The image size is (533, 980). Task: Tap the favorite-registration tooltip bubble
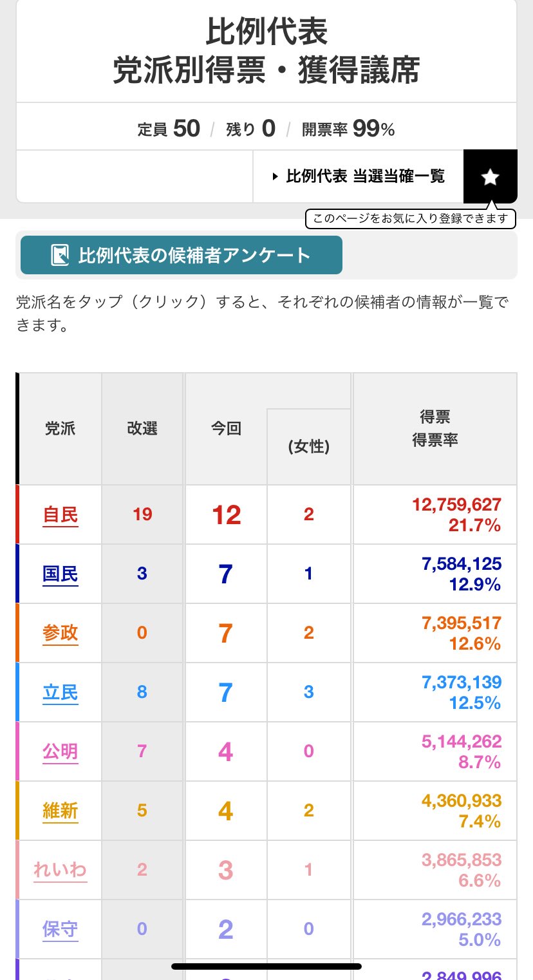point(410,219)
